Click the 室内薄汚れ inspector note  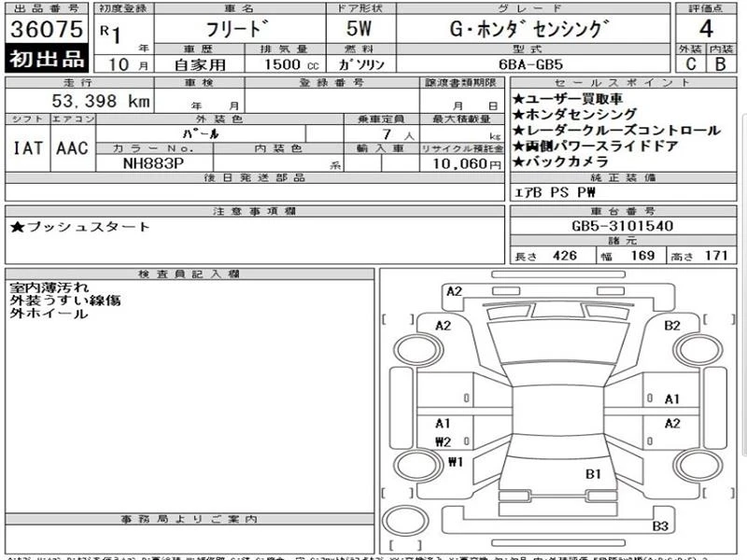[x=49, y=287]
